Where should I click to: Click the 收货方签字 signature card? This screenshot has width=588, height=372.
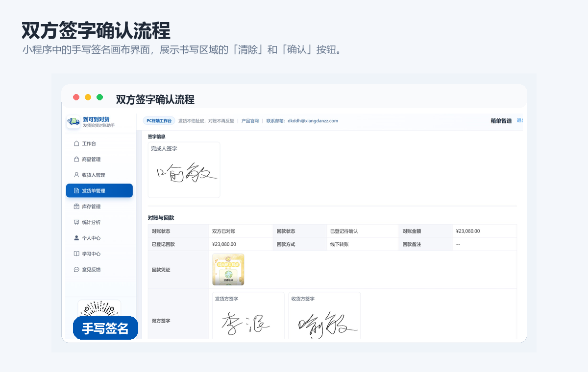[x=324, y=316]
